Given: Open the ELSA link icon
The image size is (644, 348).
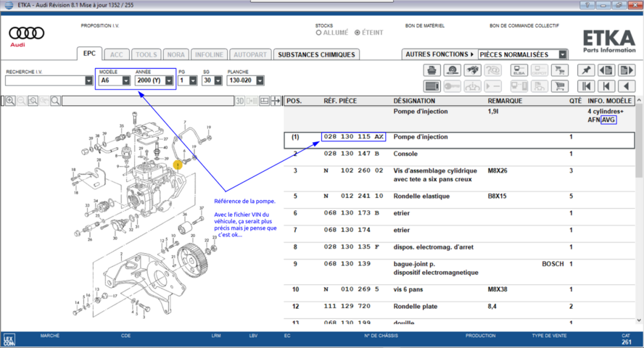Looking at the screenshot, I should tap(519, 70).
